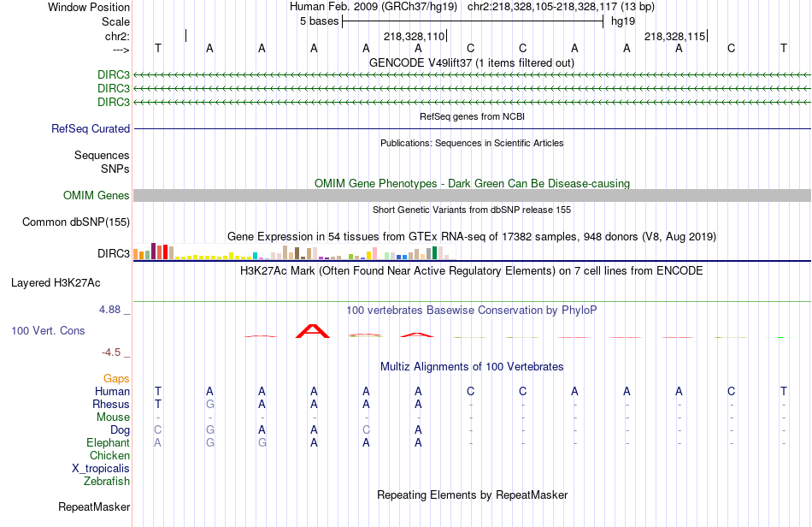Open RefSeq genes from NCBI title
The width and height of the screenshot is (812, 527).
[472, 116]
